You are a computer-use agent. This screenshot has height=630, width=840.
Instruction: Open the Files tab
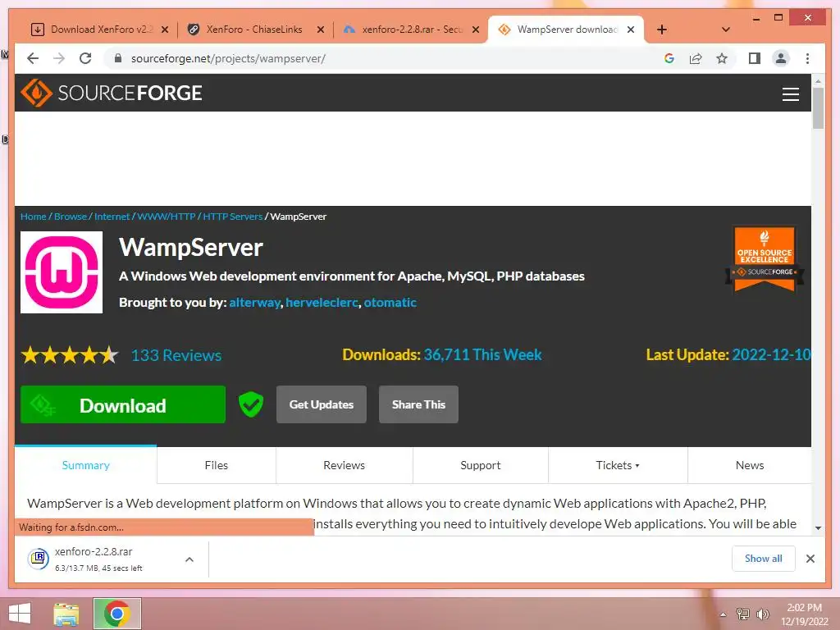(x=217, y=465)
